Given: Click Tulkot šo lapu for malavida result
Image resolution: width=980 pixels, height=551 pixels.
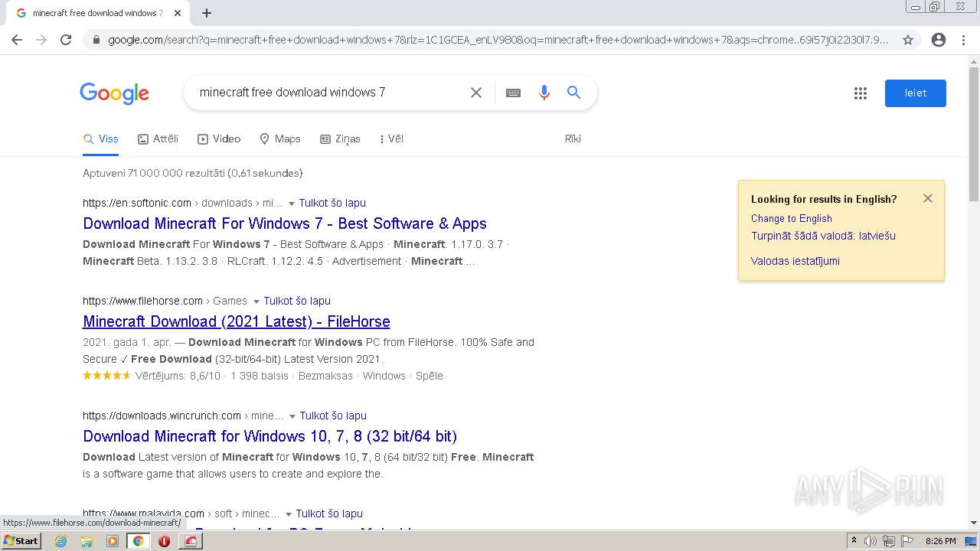Looking at the screenshot, I should click(329, 514).
